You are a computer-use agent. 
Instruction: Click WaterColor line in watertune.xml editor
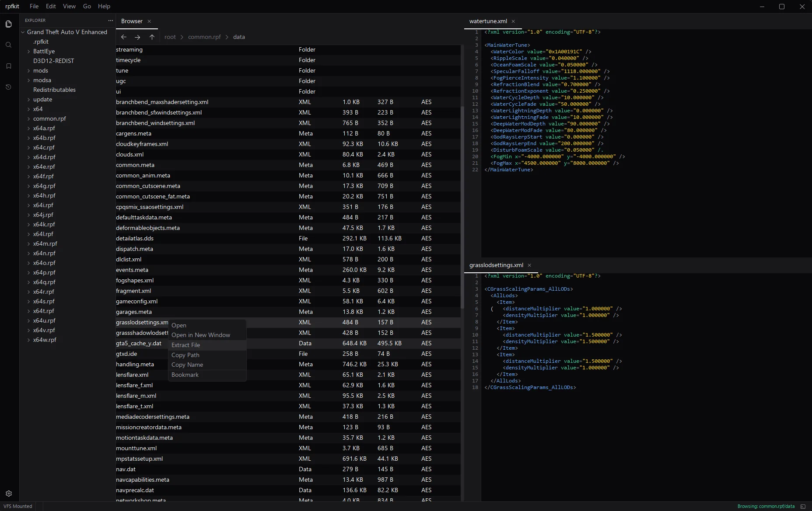coord(541,52)
